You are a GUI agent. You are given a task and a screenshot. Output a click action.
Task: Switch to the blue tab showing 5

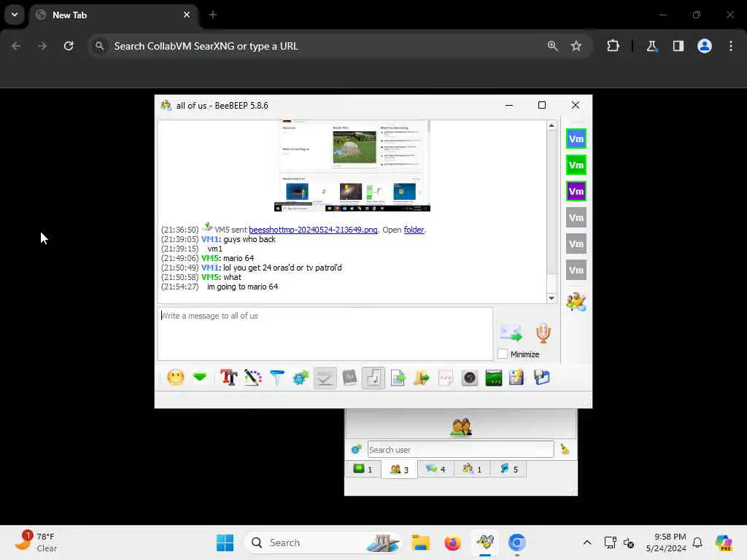(508, 469)
